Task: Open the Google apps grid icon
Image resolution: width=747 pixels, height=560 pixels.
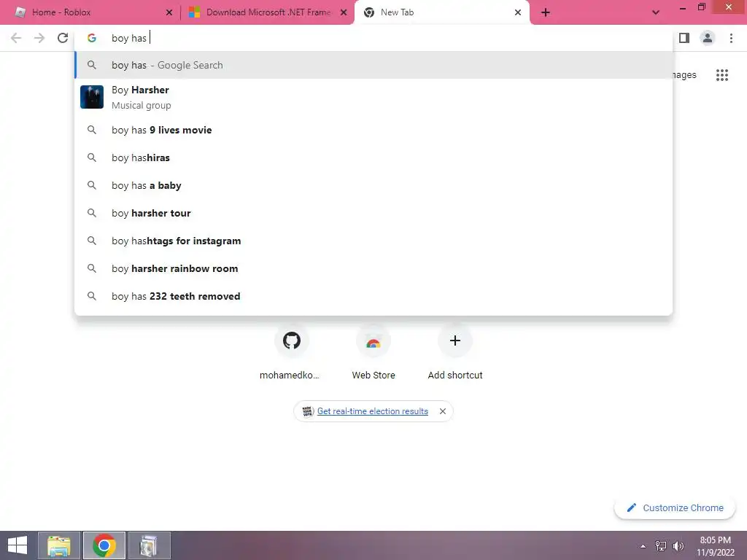Action: [721, 75]
